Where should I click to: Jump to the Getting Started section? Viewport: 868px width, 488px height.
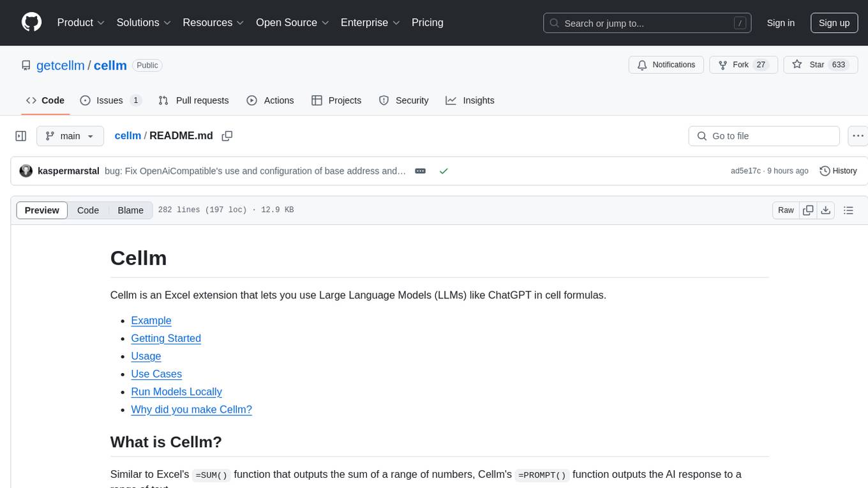166,339
